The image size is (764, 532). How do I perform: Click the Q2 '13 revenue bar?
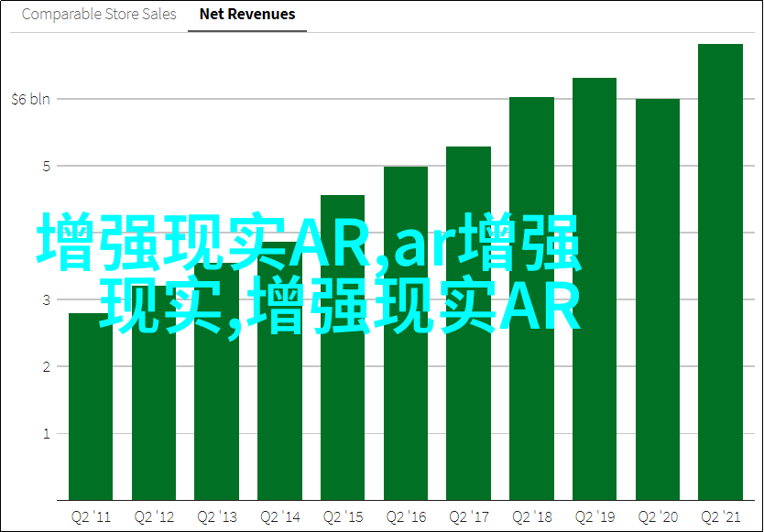point(216,382)
